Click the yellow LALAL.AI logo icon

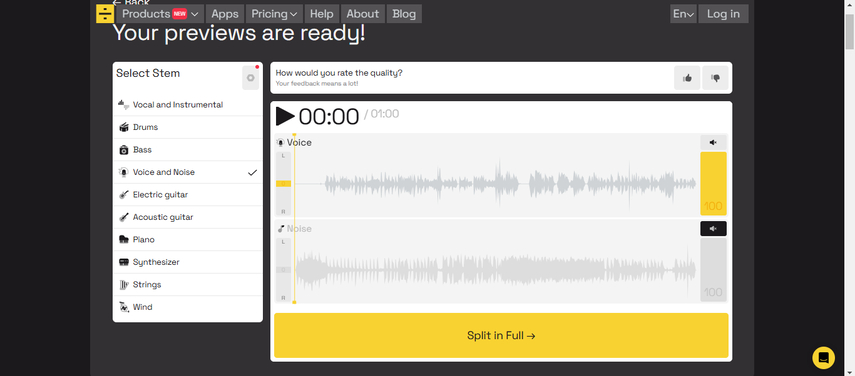[105, 14]
